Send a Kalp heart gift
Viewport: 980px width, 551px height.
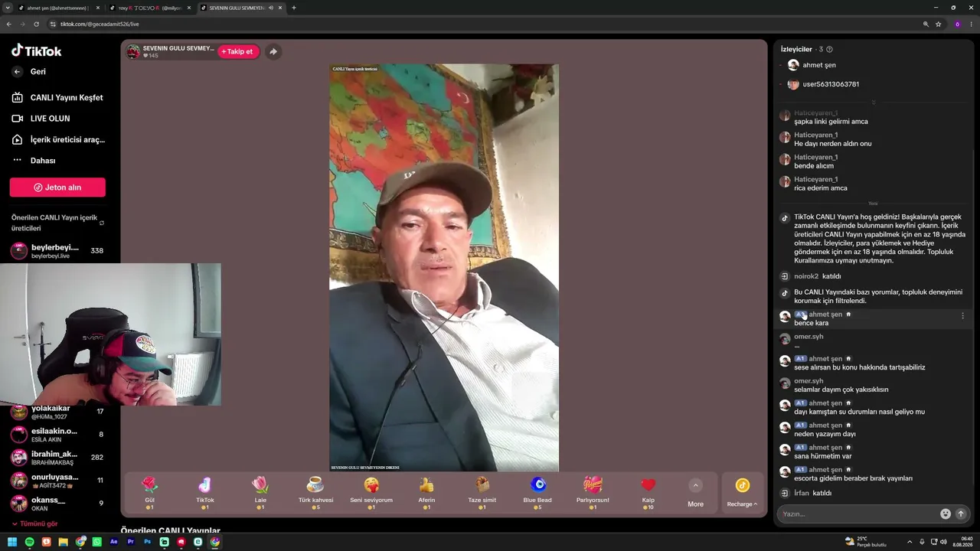[648, 491]
